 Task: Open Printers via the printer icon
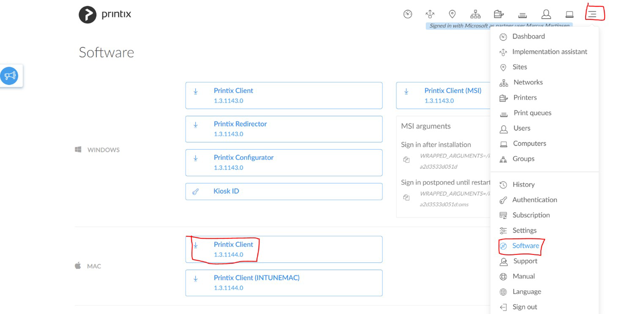(x=499, y=14)
